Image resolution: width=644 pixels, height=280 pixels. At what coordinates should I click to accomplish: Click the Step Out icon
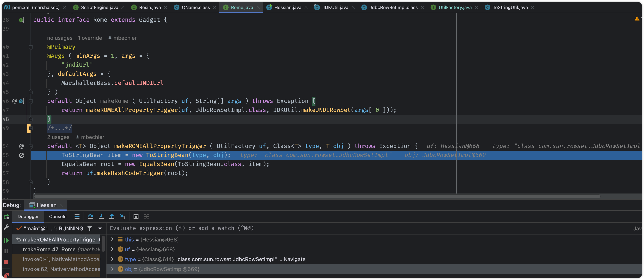tap(112, 217)
